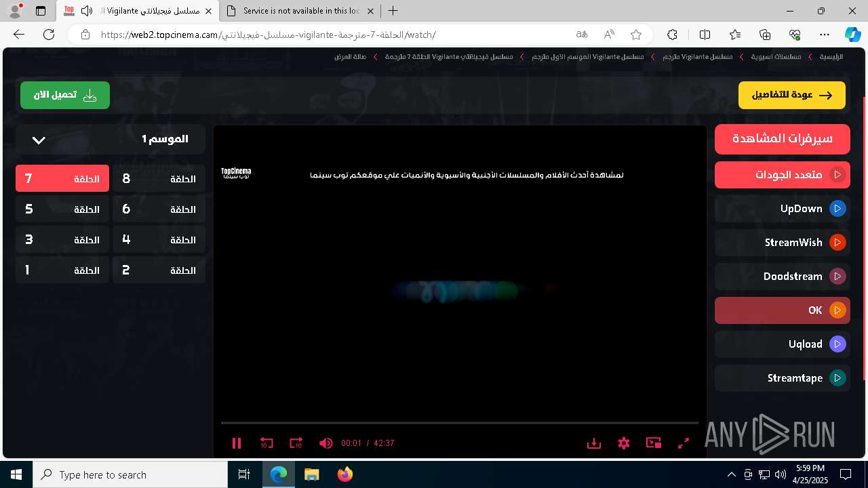Switch to Vigilante video tab
Screen dimensions: 868x488
click(138, 11)
